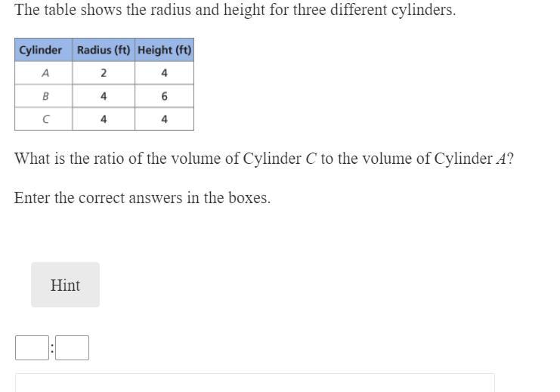Click the radius value for Cylinder C
The height and width of the screenshot is (392, 560).
[104, 119]
